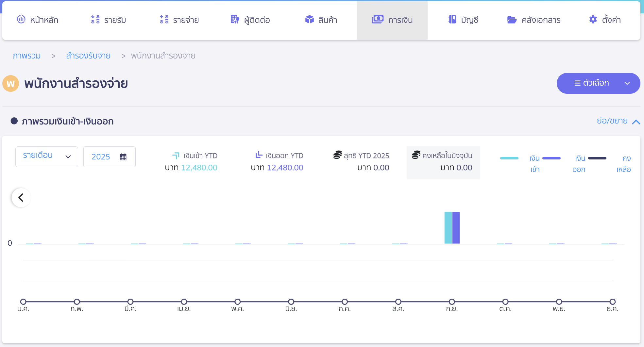Toggle คงเหลือ legend series
Image resolution: width=644 pixels, height=347 pixels.
coord(610,164)
